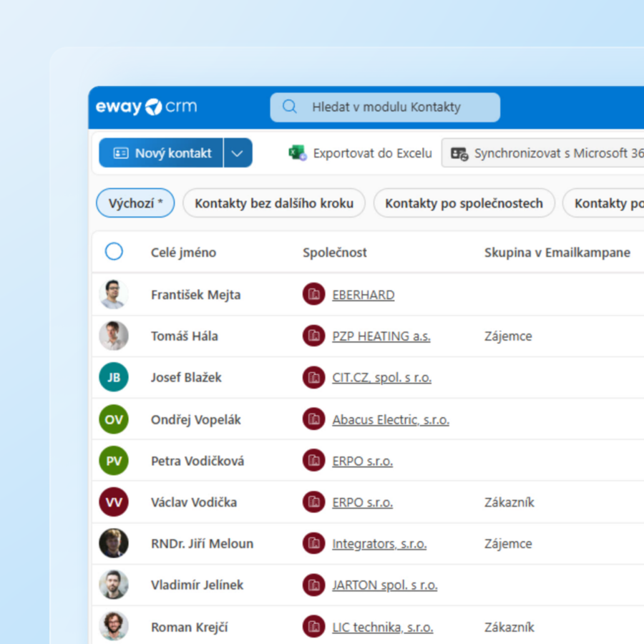The height and width of the screenshot is (644, 644).
Task: Sort by the Celé jméno column header
Action: pos(183,253)
